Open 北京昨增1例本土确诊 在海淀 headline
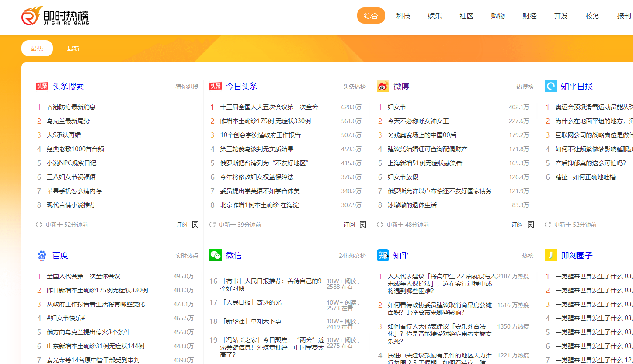The image size is (633, 364). [x=260, y=205]
